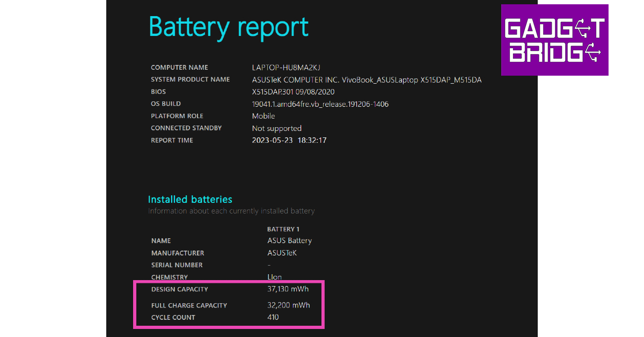Image resolution: width=644 pixels, height=337 pixels.
Task: Click the Battery report heading
Action: (228, 26)
